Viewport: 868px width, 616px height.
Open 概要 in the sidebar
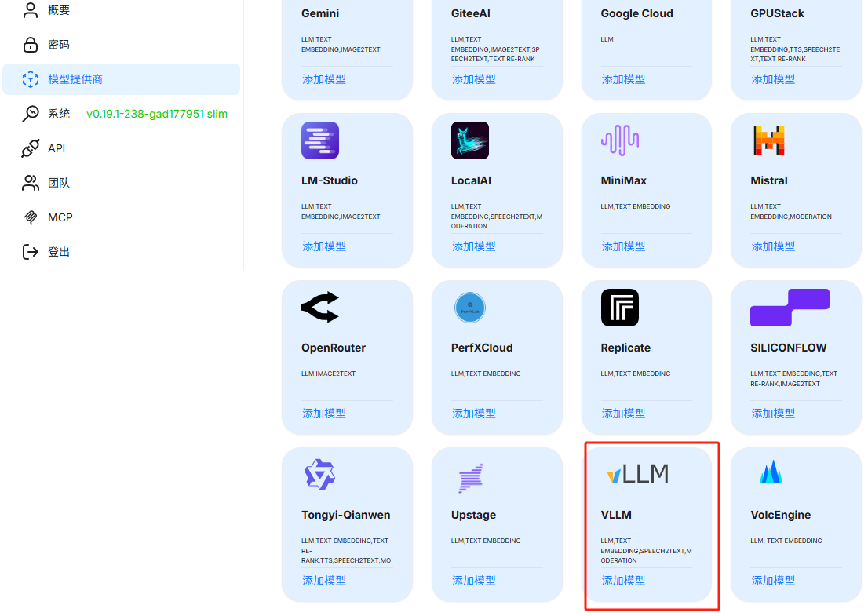coord(121,10)
